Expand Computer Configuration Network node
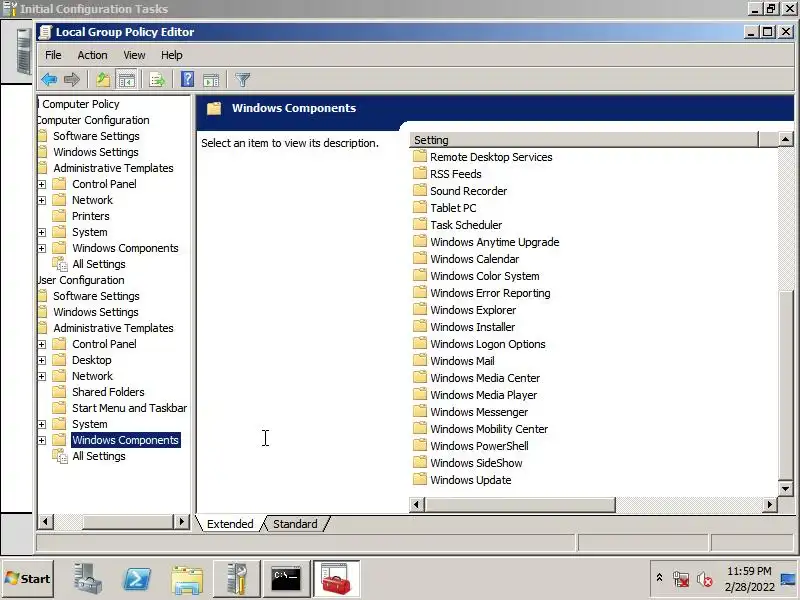 pos(42,201)
